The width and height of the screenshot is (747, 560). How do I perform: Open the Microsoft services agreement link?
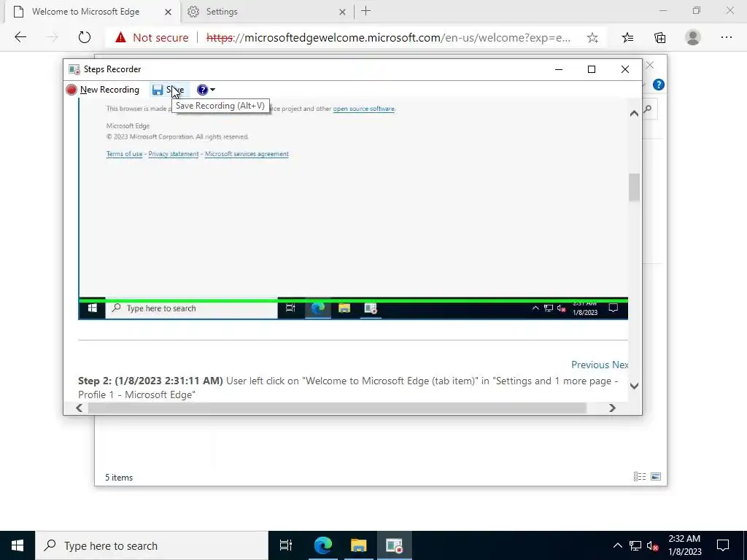pyautogui.click(x=247, y=154)
